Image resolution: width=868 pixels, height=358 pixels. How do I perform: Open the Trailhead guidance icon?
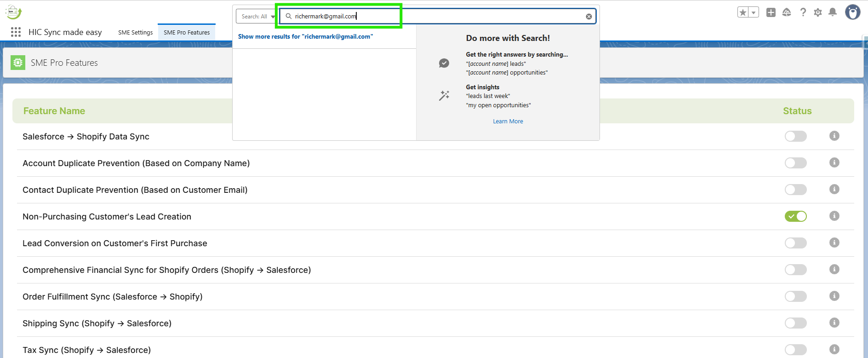pos(787,12)
